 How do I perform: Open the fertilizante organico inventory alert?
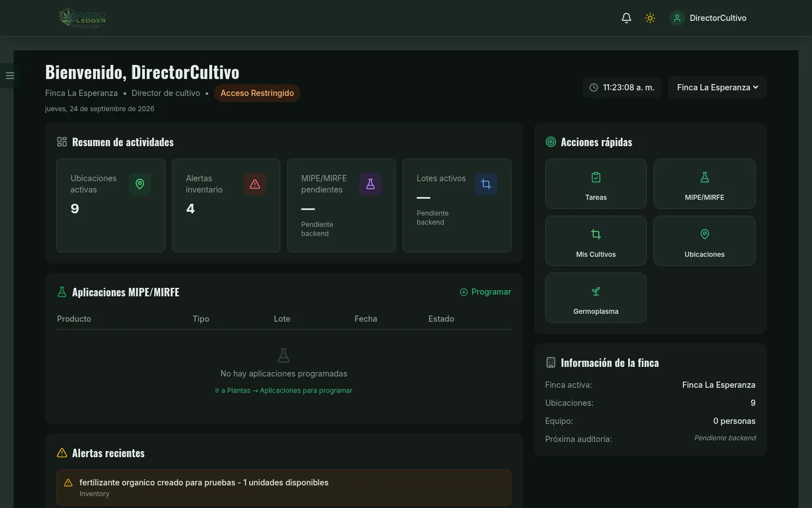(284, 488)
